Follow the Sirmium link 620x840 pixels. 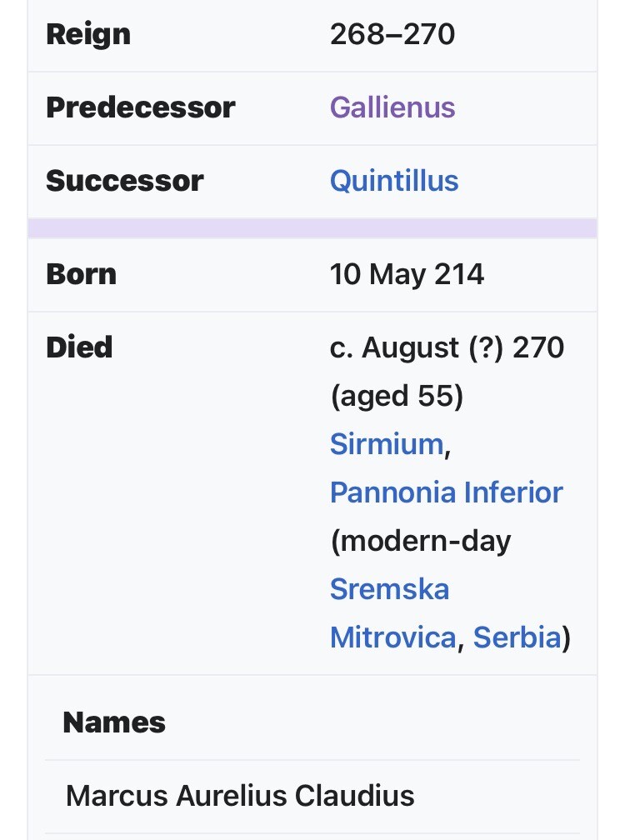[x=387, y=444]
